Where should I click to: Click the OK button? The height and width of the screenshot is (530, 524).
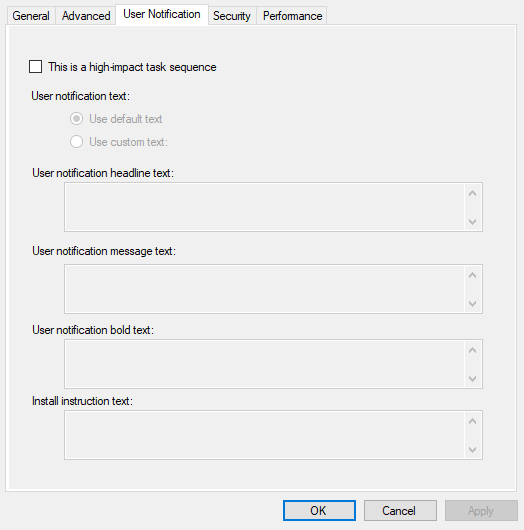point(319,510)
